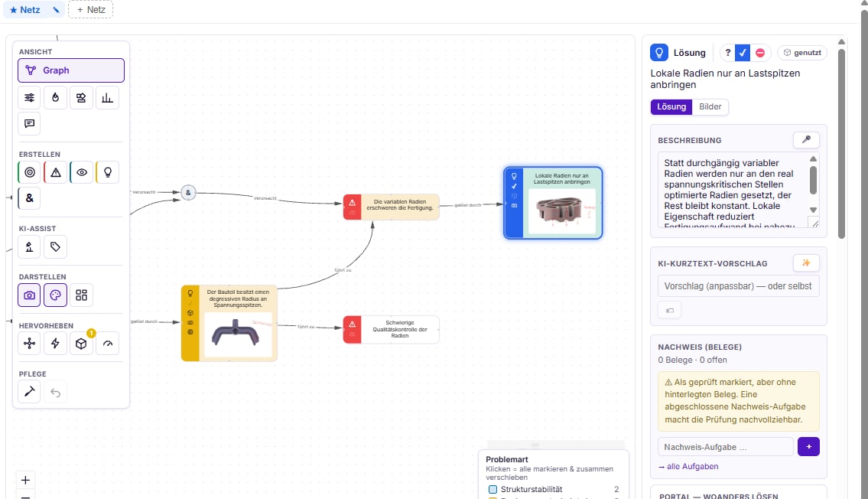Viewport: 868px width, 499px height.
Task: Click the Vorschlag (anpassbar) input field
Action: tap(739, 286)
